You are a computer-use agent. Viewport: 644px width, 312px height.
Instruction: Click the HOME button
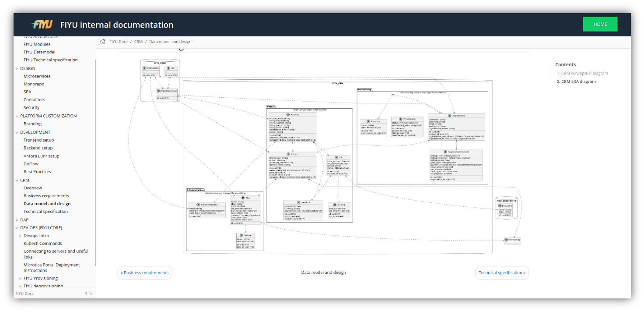click(x=600, y=24)
